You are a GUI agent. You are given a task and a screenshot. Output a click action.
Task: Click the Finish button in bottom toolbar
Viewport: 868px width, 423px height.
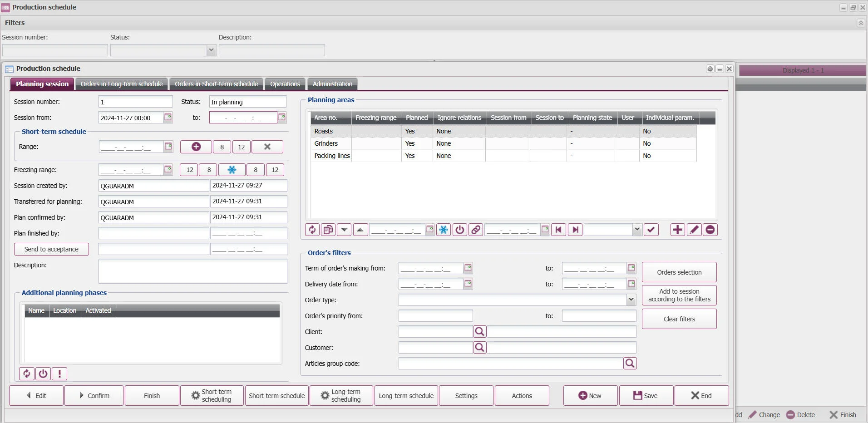152,395
